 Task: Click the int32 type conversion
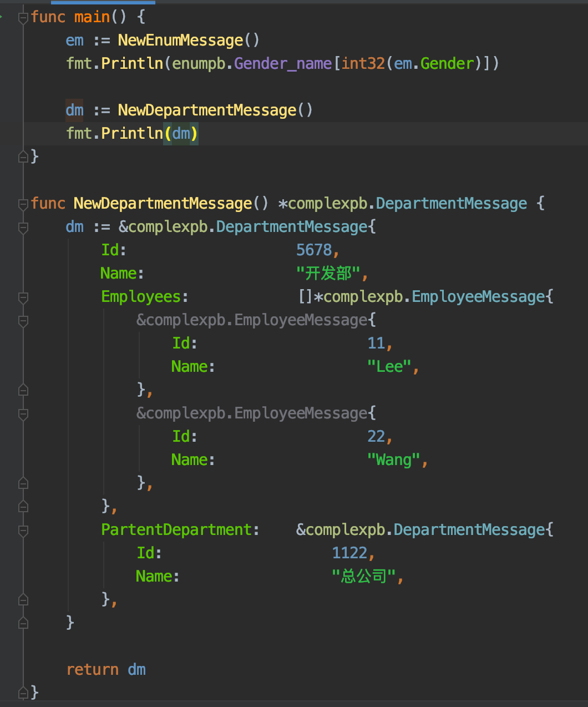tap(363, 64)
